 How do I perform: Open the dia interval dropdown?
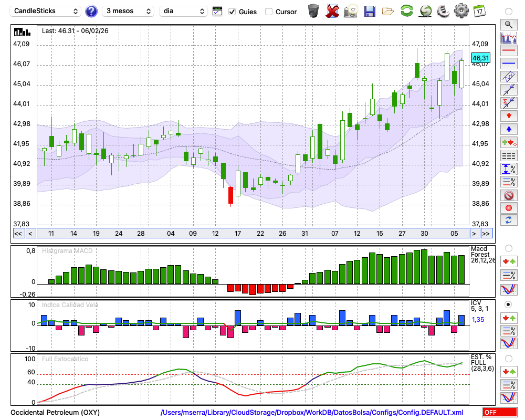[x=183, y=11]
